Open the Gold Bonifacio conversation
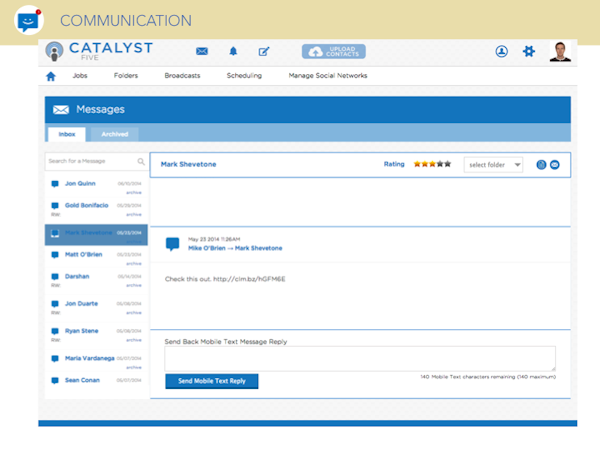Image resolution: width=600 pixels, height=450 pixels. (x=87, y=205)
